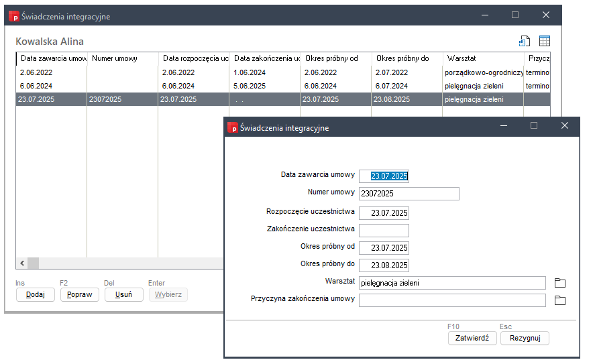Viewport: 595px width, 364px height.
Task: Click the Kowalska Alina heading
Action: click(50, 42)
